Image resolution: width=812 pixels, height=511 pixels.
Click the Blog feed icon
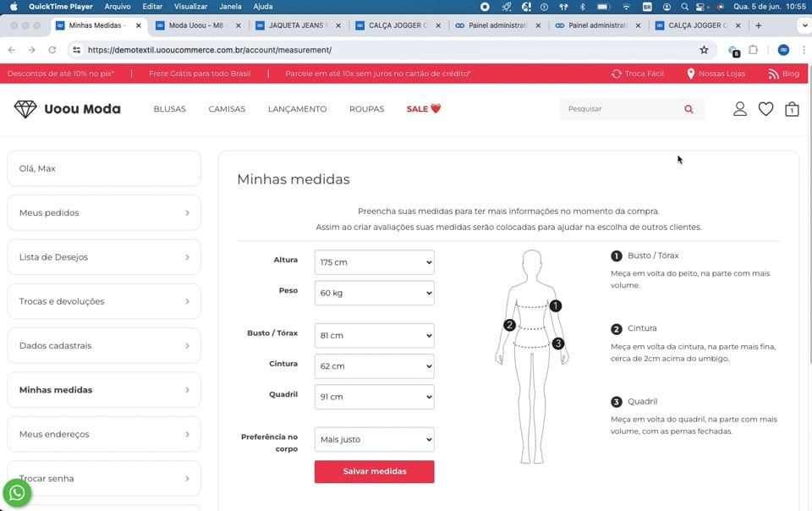tap(771, 74)
